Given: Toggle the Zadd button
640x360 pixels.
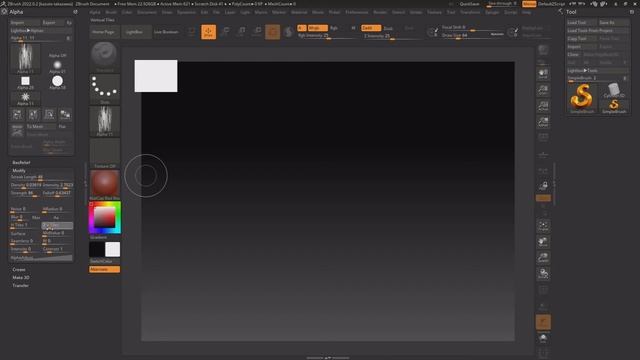Looking at the screenshot, I should click(371, 28).
